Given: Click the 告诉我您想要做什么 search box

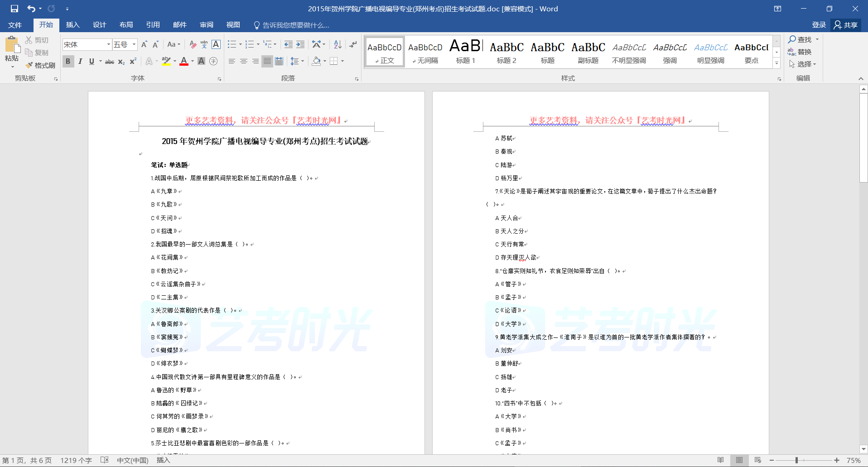Looking at the screenshot, I should [x=295, y=25].
